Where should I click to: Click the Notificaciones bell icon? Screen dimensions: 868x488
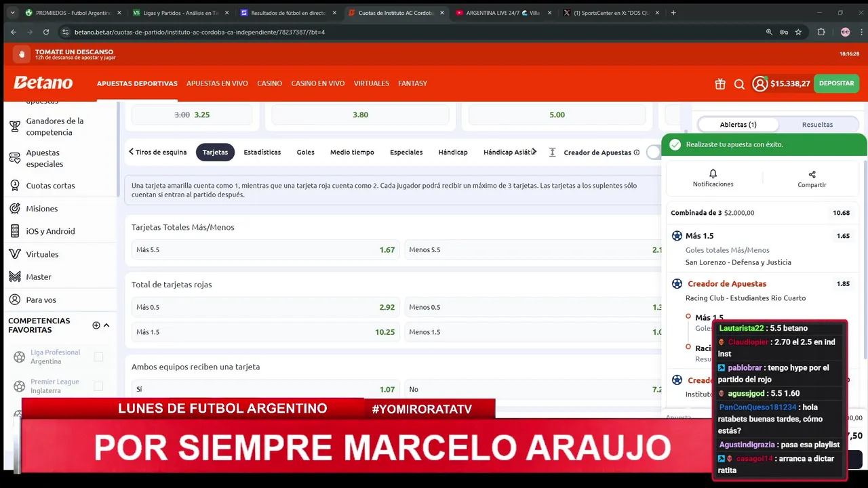[x=713, y=174]
